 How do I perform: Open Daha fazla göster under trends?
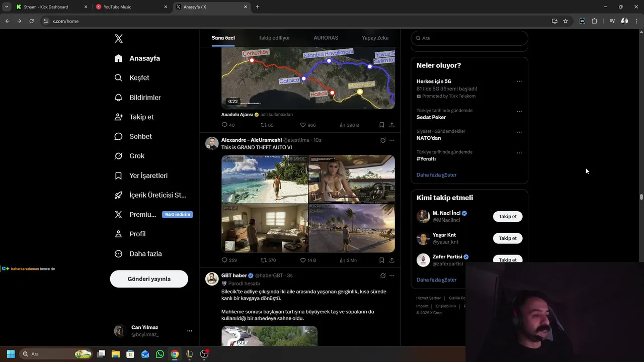[436, 175]
